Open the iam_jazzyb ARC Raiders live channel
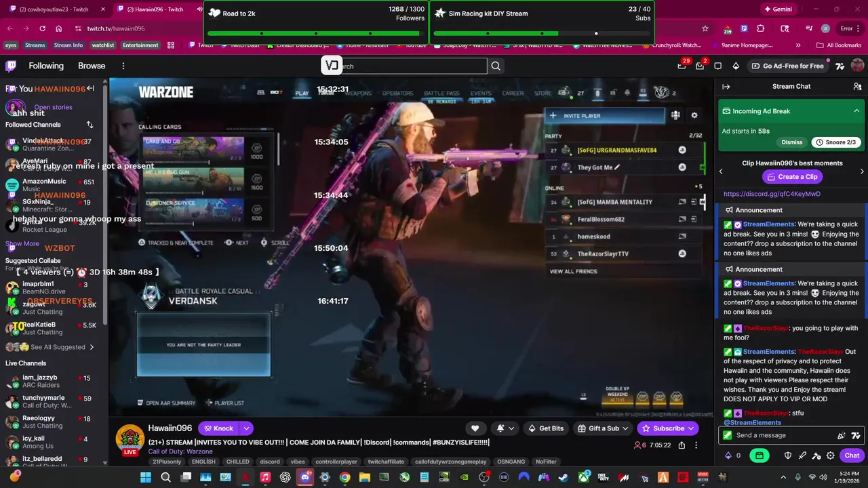Image resolution: width=868 pixels, height=488 pixels. [x=52, y=381]
